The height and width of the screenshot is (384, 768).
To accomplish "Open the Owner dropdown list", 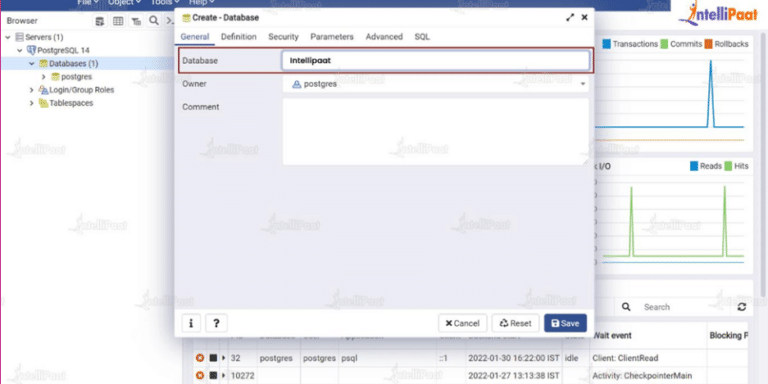I will (436, 84).
